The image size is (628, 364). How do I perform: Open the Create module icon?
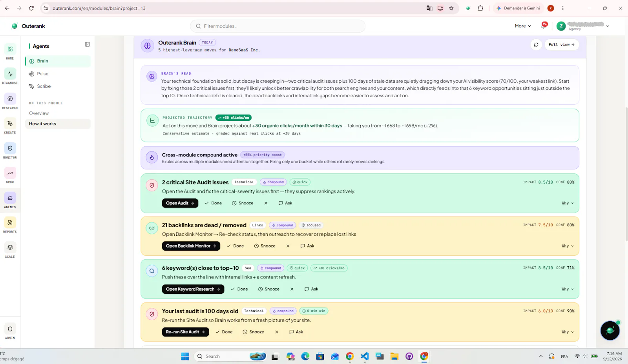(10, 124)
